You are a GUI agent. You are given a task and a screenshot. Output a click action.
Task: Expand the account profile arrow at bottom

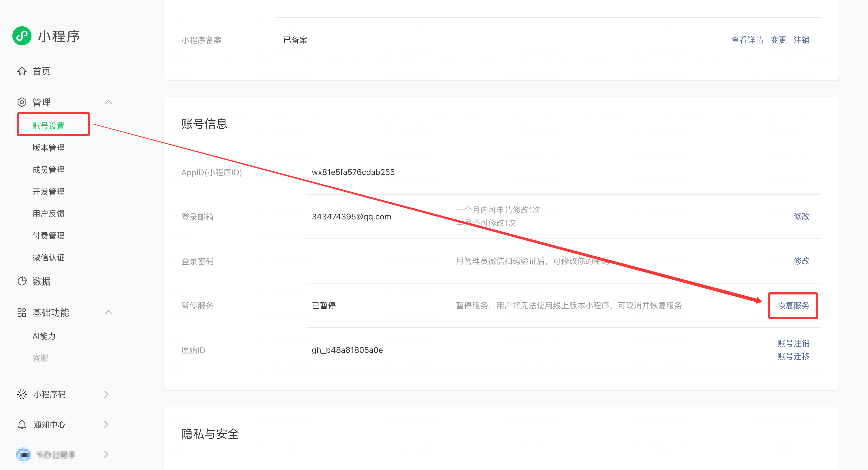click(x=107, y=454)
